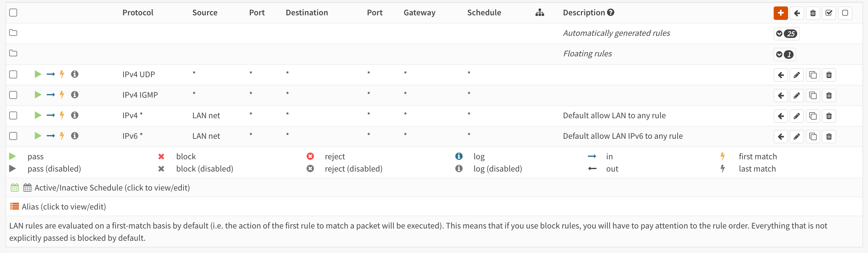Click the Description help question mark icon
This screenshot has width=868, height=253.
[x=610, y=13]
